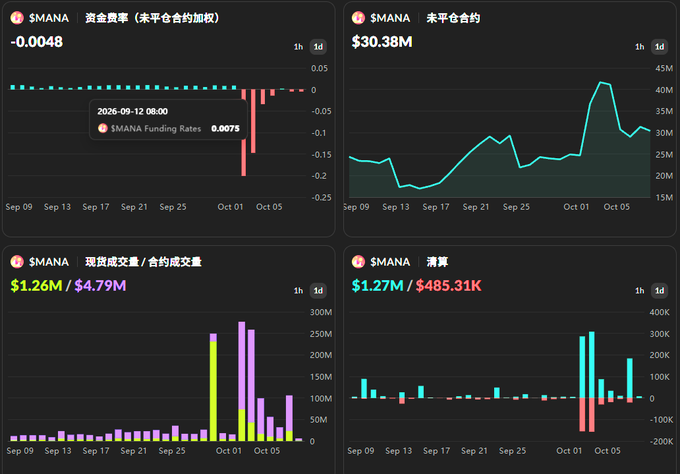Click the $MANA coin icon in open interest panel
This screenshot has width=680, height=474.
point(358,18)
